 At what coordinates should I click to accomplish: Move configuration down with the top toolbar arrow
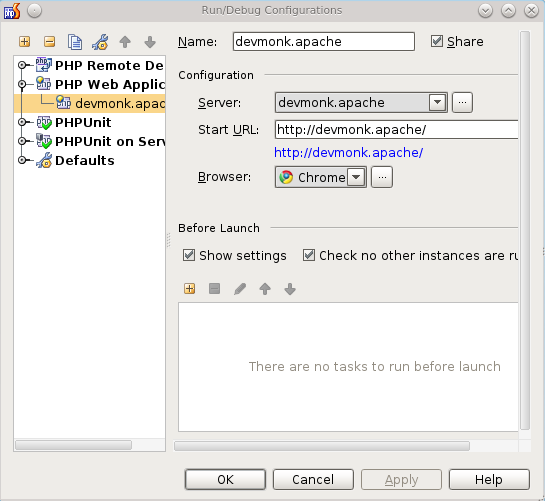click(x=150, y=42)
